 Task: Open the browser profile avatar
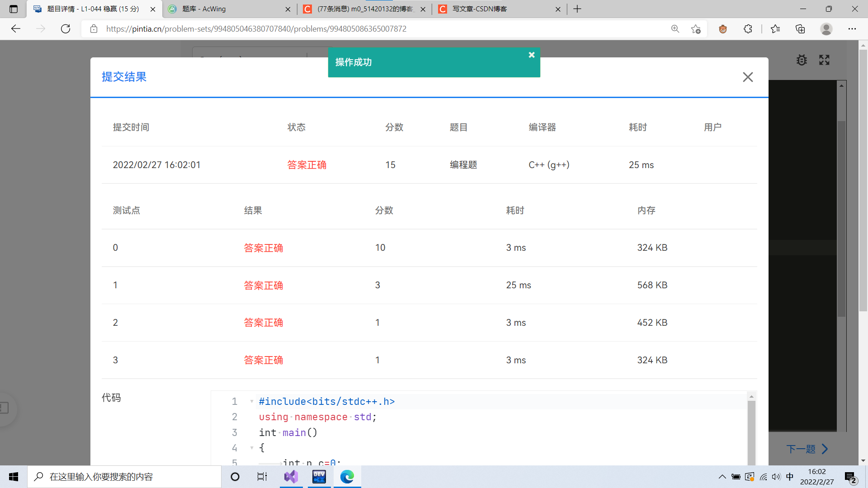[826, 28]
